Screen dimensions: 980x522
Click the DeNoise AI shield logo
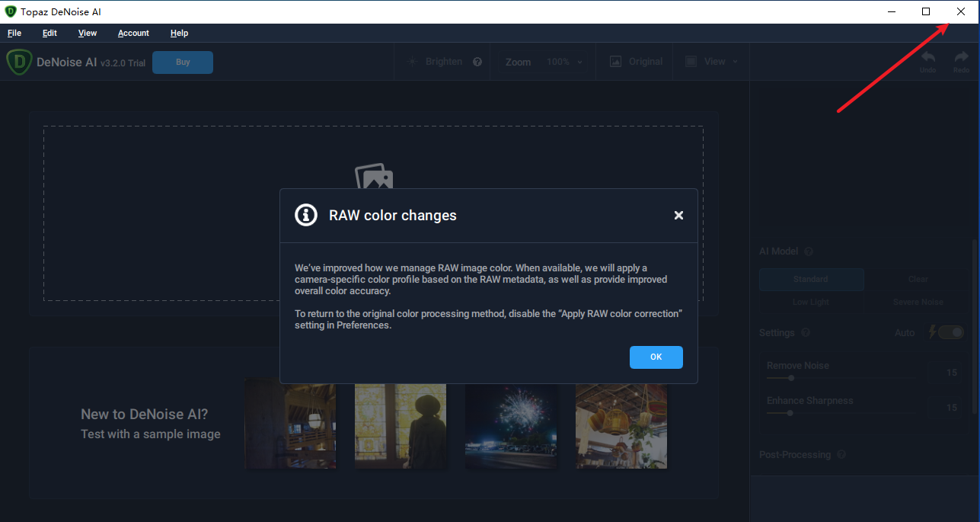(x=18, y=62)
